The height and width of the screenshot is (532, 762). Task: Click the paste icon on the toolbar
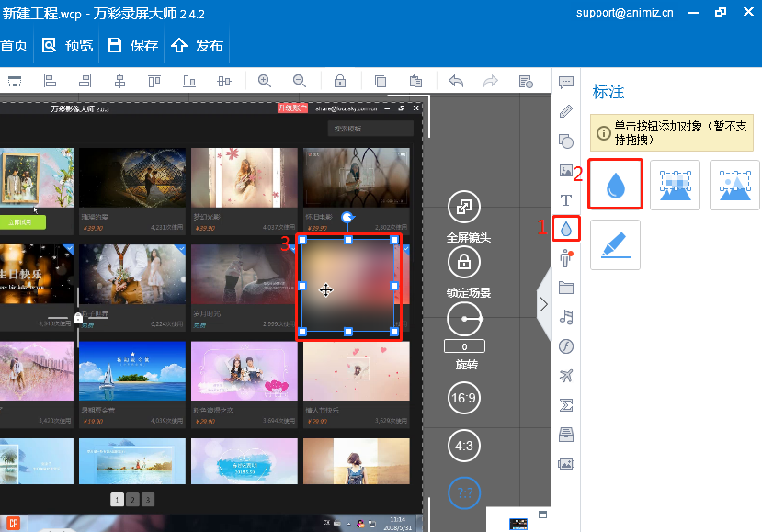point(416,81)
